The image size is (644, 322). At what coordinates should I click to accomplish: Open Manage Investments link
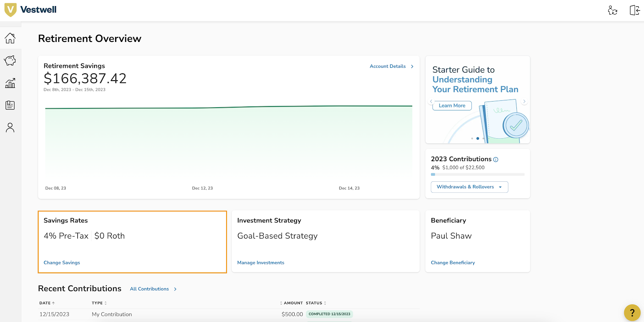(260, 263)
